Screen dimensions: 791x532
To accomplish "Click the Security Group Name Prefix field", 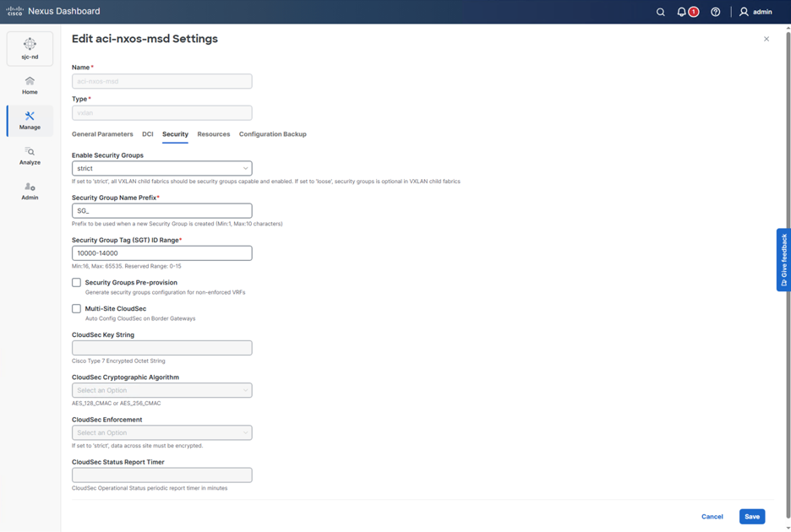I will pos(162,211).
